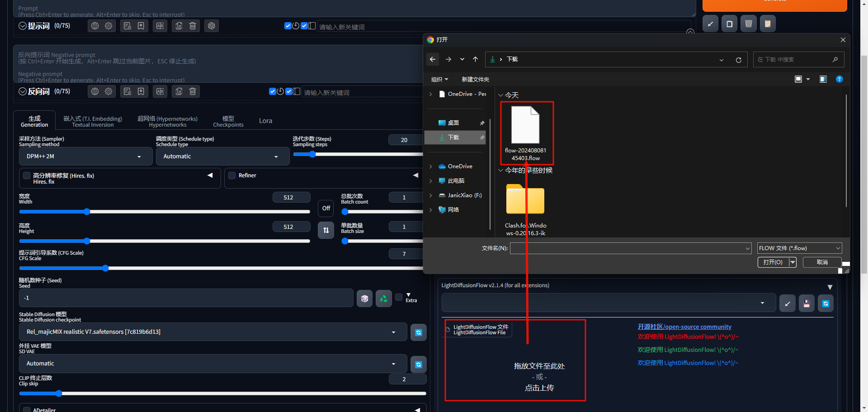
Task: Open Stable Diffusion checkpoint dropdown
Action: point(213,332)
